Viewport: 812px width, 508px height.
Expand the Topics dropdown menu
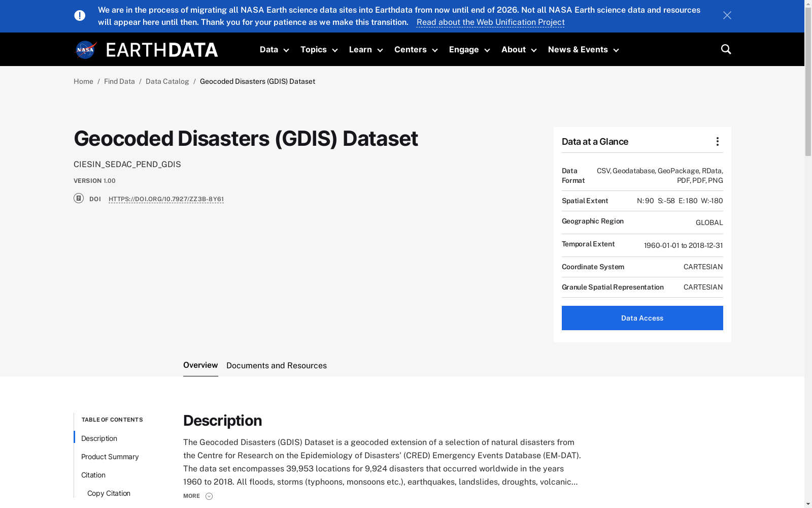pos(319,50)
